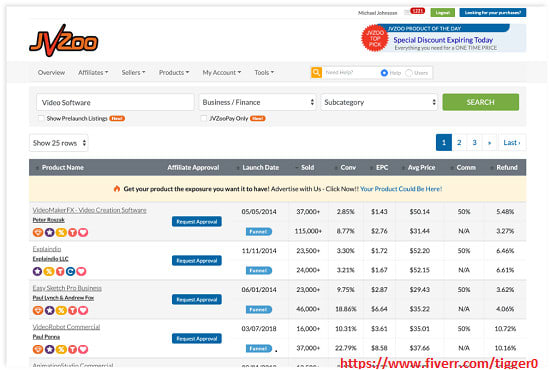The width and height of the screenshot is (550, 370).
Task: Enable the Show Prelaunch Listings checkbox
Action: 41,118
